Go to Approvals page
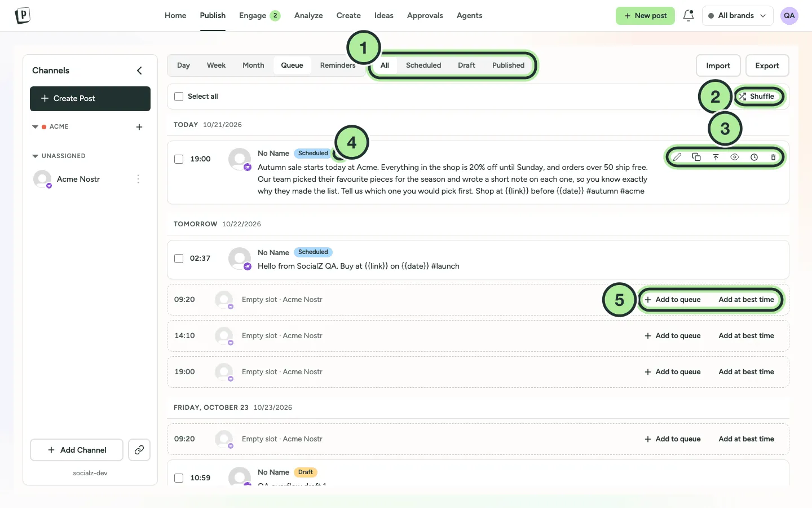Screen dimensions: 812x508 pyautogui.click(x=425, y=16)
